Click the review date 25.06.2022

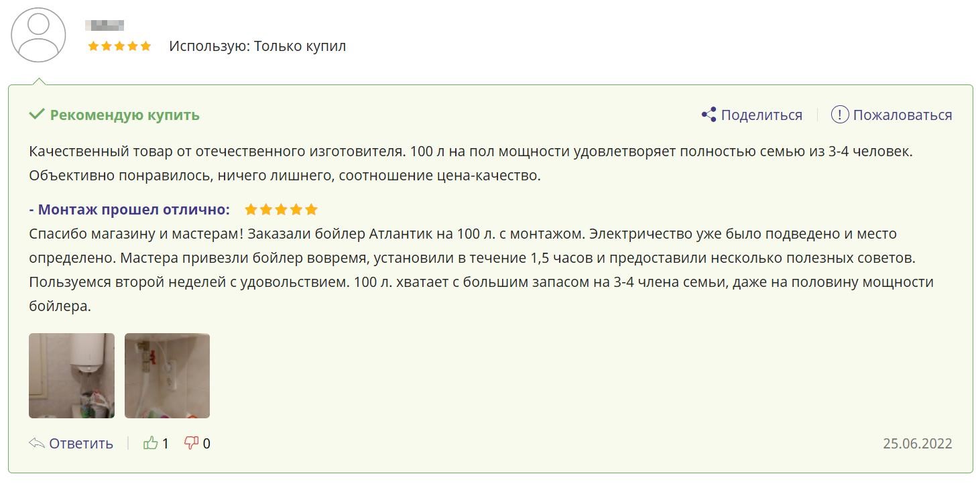tap(917, 443)
